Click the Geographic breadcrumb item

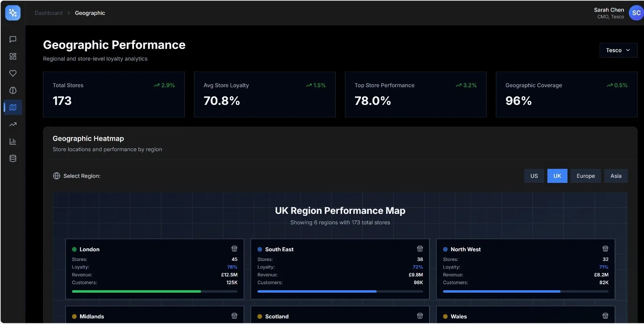[90, 13]
